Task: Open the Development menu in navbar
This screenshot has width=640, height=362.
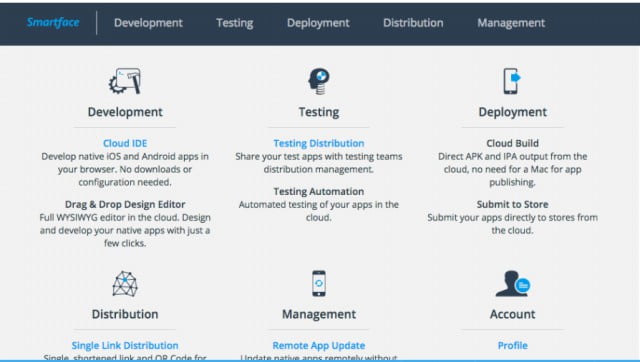Action: 148,23
